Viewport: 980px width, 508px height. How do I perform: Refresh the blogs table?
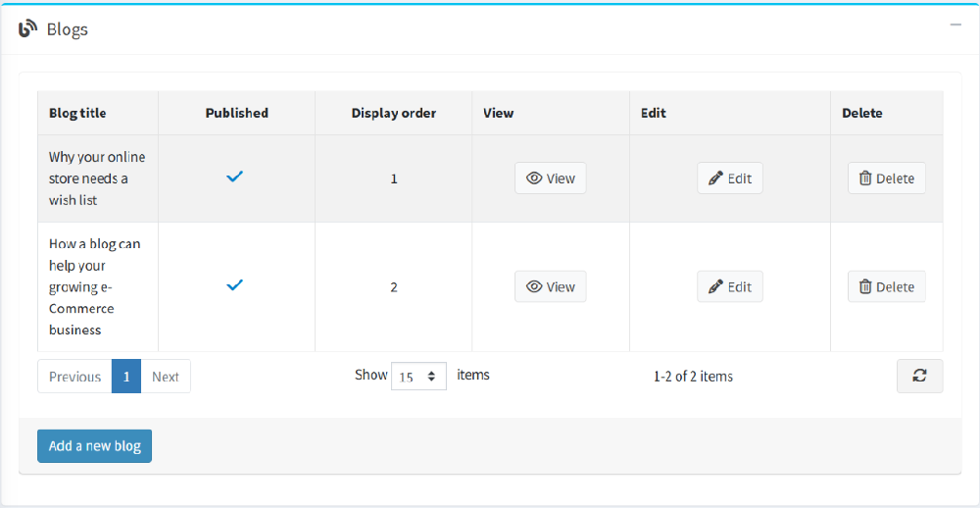(919, 376)
